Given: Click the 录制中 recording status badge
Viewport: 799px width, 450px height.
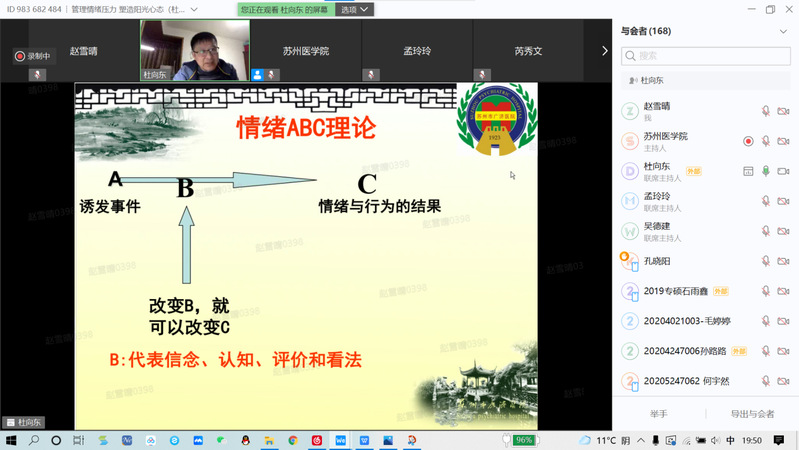Looking at the screenshot, I should [32, 56].
